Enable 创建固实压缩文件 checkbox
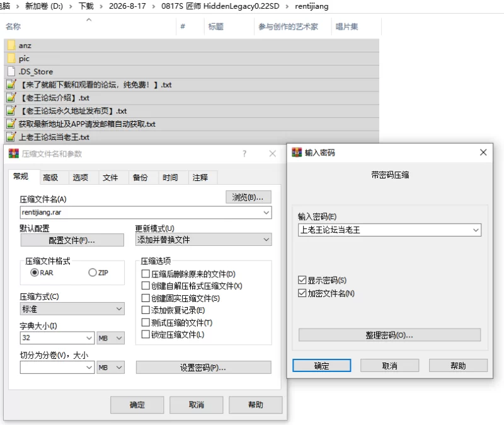The image size is (504, 425). [x=146, y=298]
